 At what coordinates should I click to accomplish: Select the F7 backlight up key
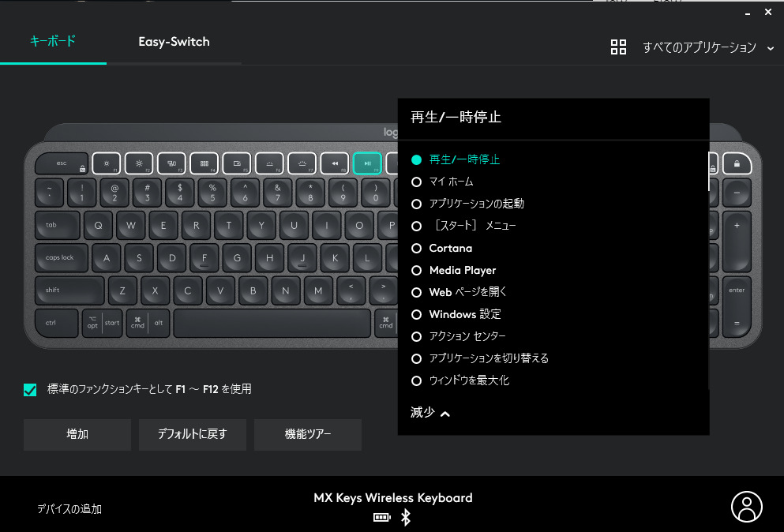click(x=302, y=163)
